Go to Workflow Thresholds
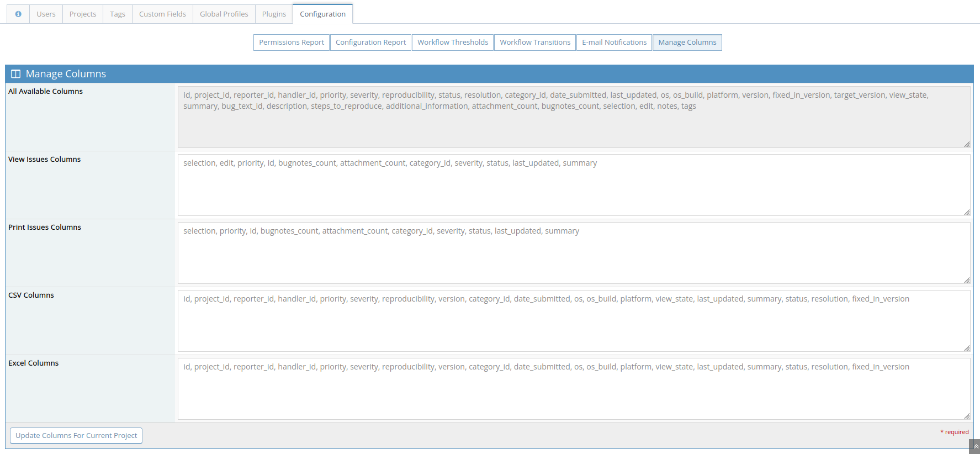Viewport: 980px width, 454px height. click(x=453, y=43)
